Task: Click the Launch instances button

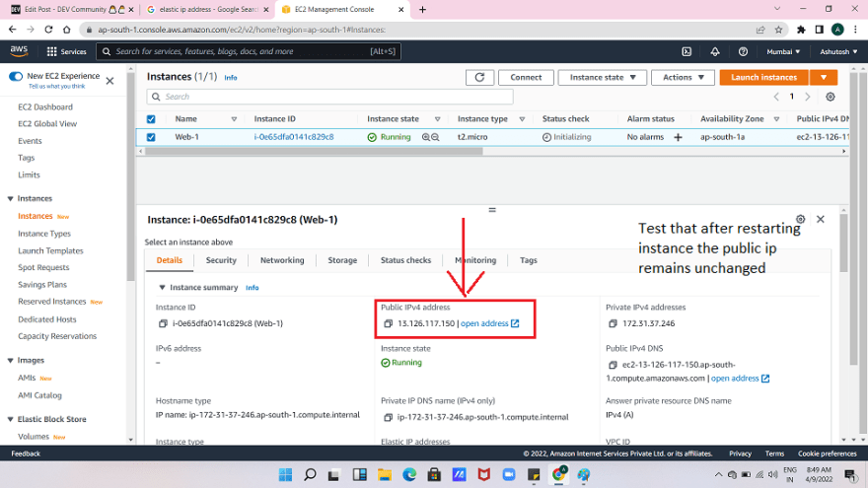Action: pyautogui.click(x=763, y=78)
